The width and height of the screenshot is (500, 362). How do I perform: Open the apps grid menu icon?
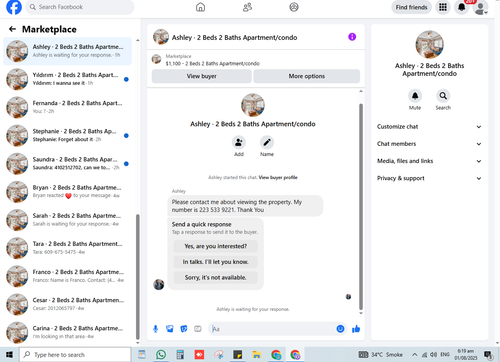tap(443, 7)
